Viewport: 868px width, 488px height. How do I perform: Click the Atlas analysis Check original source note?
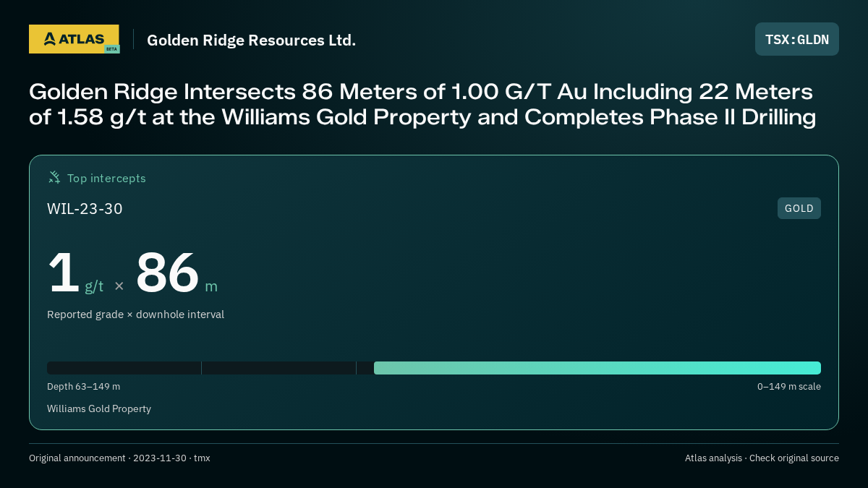(762, 458)
